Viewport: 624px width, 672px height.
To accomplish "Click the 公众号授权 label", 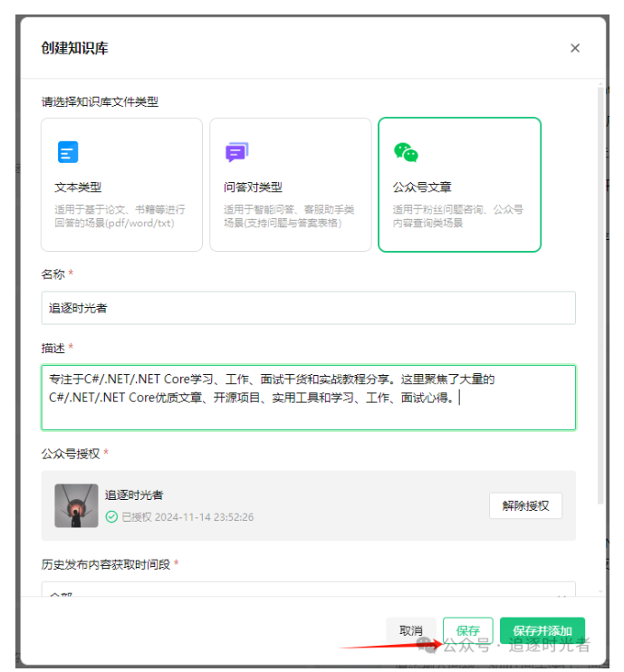I will click(x=71, y=454).
